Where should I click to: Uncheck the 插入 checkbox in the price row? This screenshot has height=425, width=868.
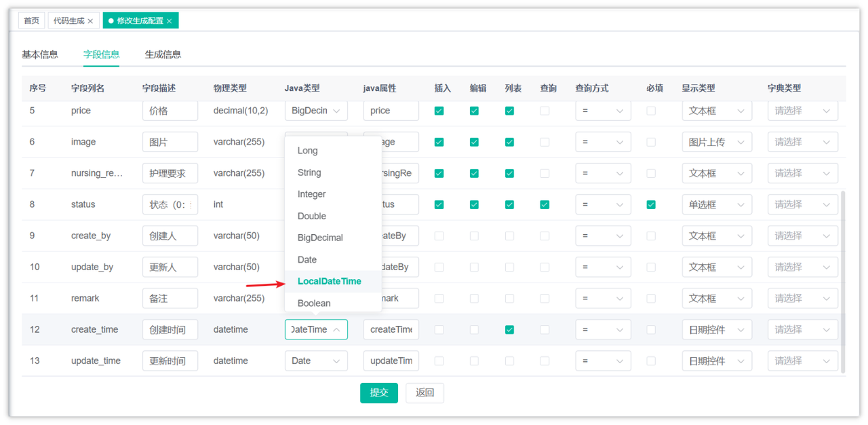click(439, 111)
